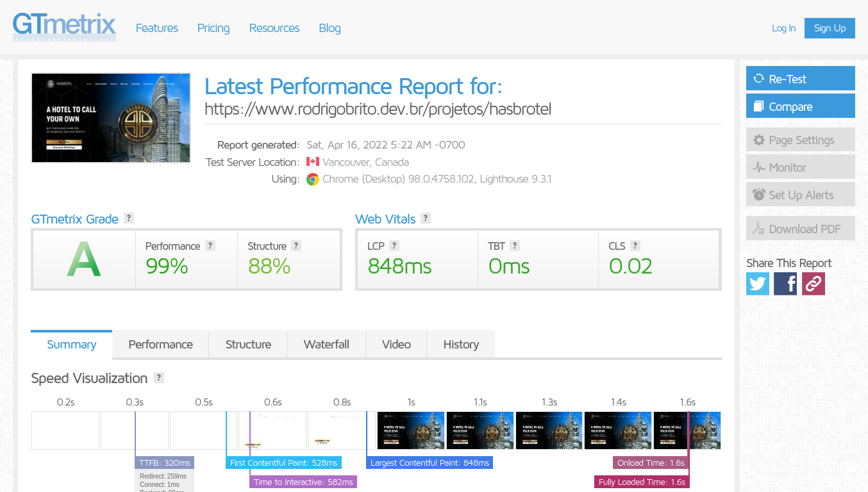Select the History tab

click(x=461, y=345)
